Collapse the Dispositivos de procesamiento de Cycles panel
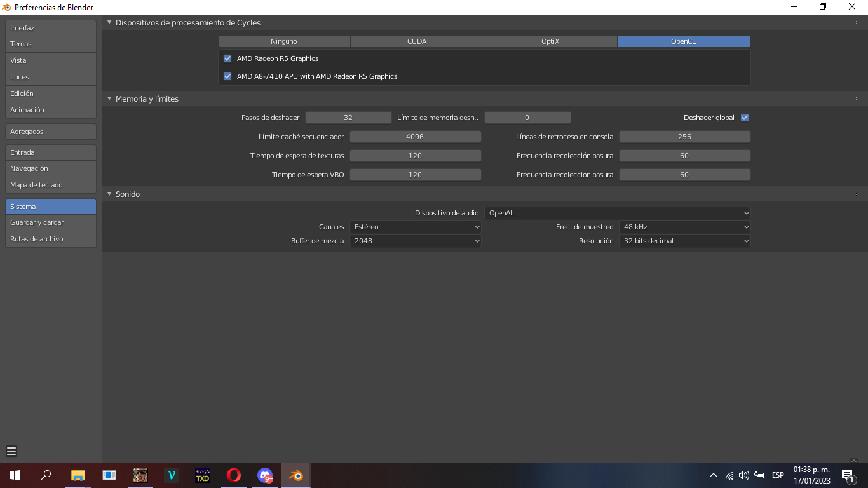The image size is (868, 488). pos(109,23)
